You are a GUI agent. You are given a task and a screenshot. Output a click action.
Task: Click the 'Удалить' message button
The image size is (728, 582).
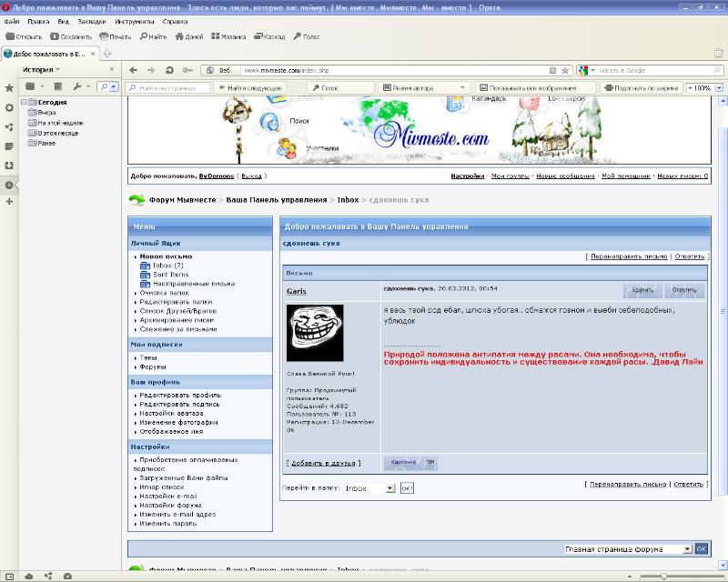point(643,290)
